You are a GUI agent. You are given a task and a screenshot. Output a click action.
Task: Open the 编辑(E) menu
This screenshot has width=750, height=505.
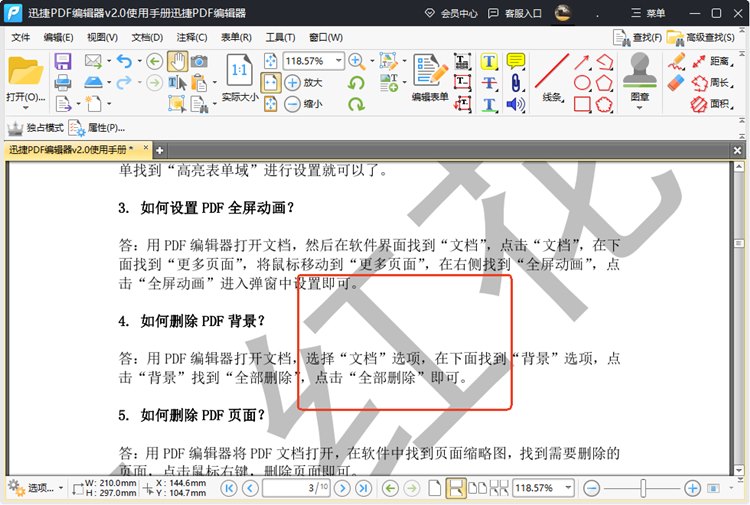(x=58, y=37)
